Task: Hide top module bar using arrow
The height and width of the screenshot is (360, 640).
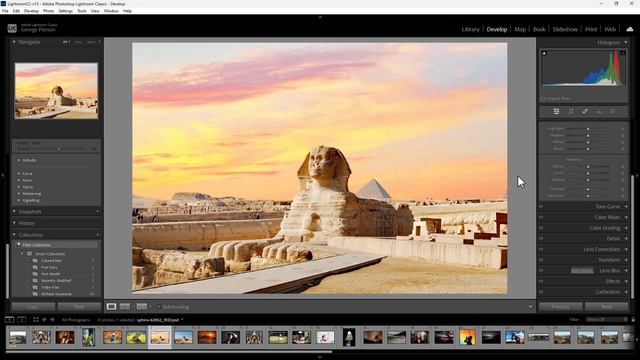Action: (320, 18)
